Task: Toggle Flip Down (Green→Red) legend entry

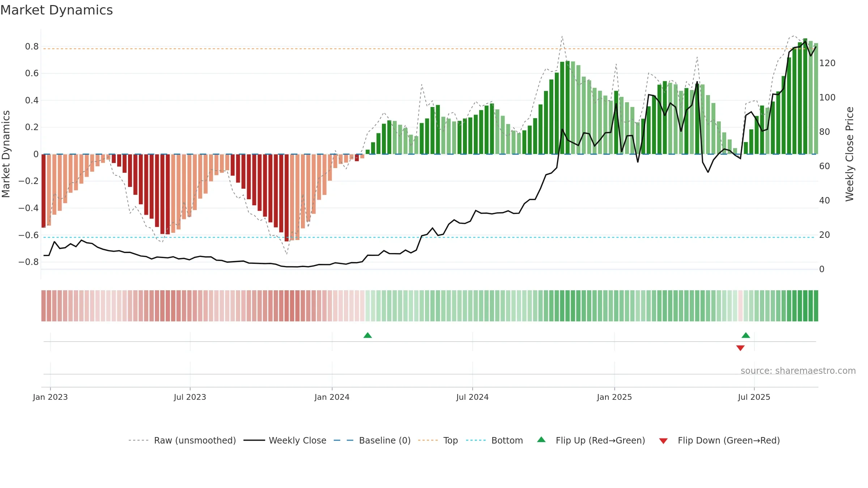Action: pyautogui.click(x=719, y=440)
